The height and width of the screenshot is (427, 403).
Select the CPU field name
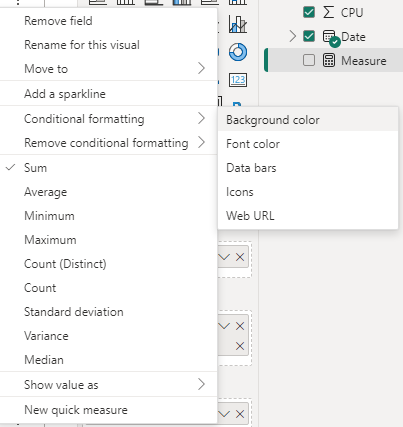click(352, 13)
